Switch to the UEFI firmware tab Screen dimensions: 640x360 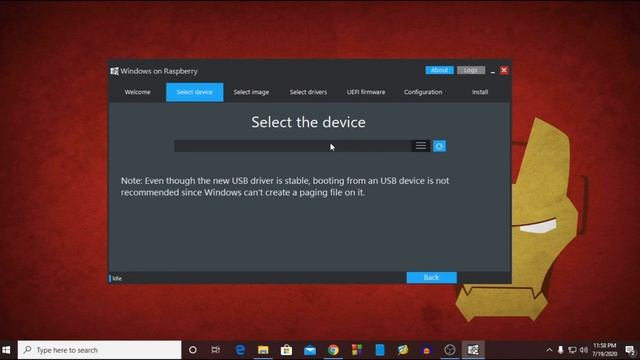366,92
